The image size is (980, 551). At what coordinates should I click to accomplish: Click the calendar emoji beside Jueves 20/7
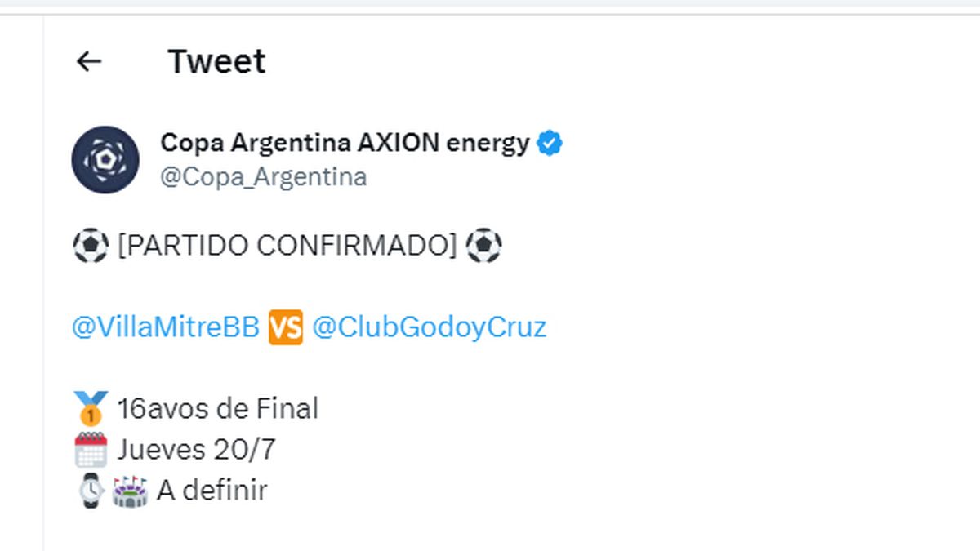pos(90,449)
